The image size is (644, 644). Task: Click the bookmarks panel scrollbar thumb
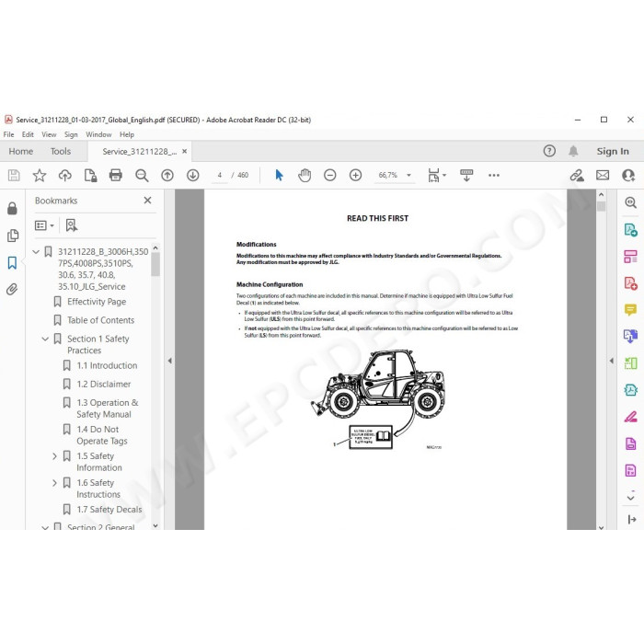point(155,264)
